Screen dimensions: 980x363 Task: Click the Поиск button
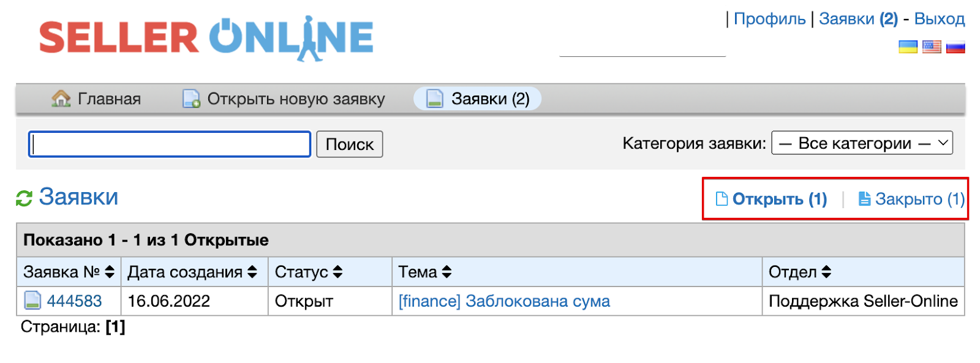(x=350, y=144)
